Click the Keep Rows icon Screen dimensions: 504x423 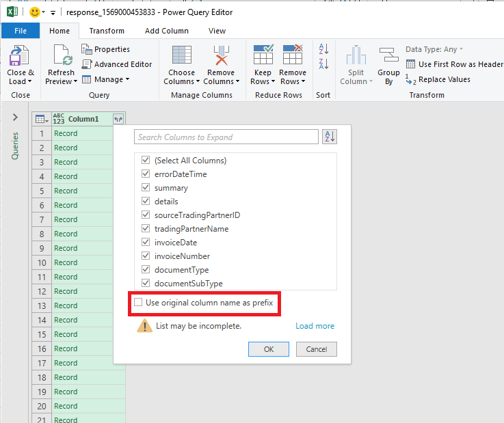(x=263, y=55)
